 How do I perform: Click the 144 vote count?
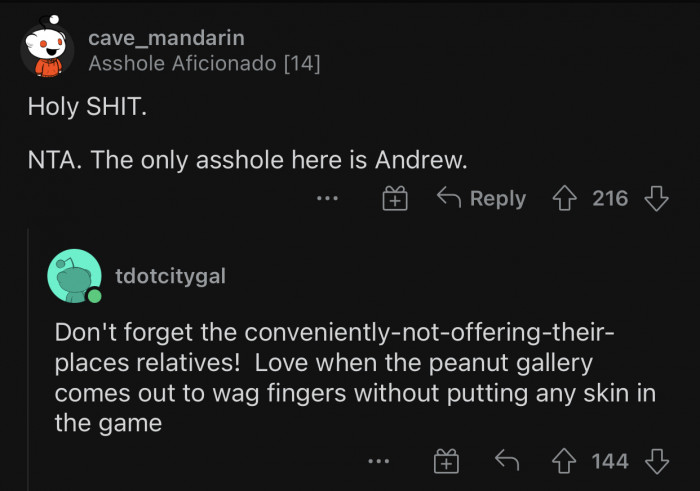[x=610, y=461]
